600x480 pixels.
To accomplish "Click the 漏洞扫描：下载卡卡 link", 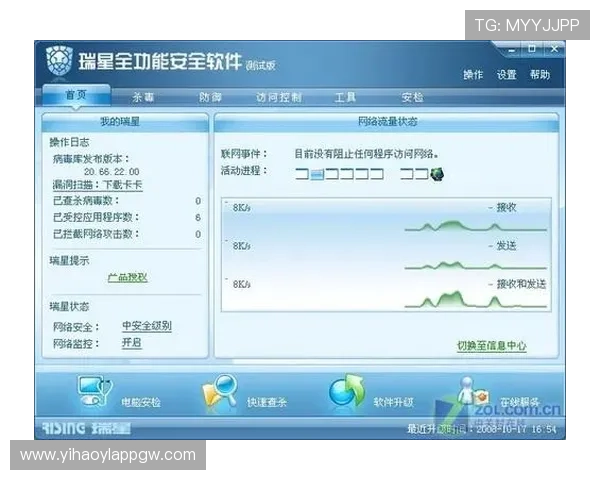I will (98, 185).
